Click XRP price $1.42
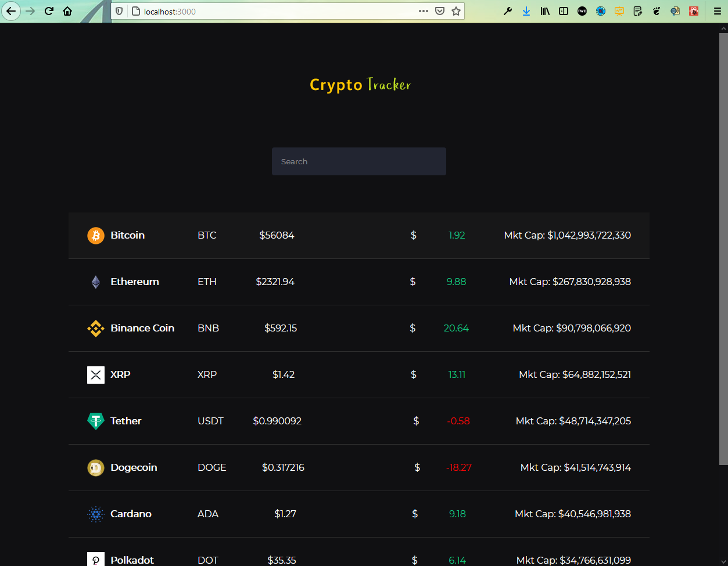Viewport: 728px width, 566px height. click(284, 374)
